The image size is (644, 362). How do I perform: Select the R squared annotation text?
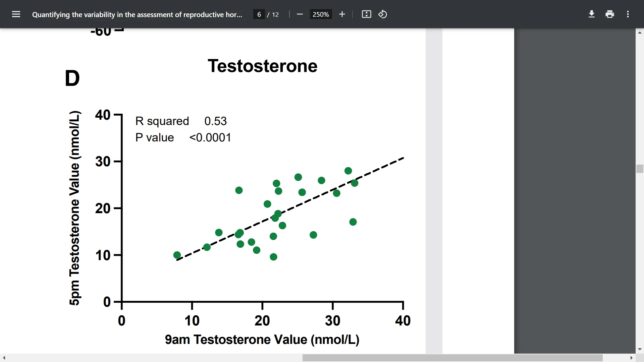click(162, 121)
